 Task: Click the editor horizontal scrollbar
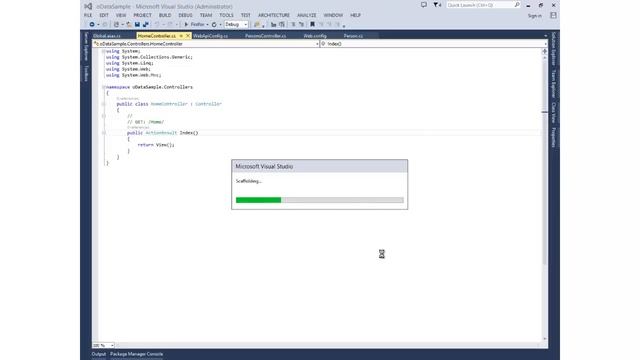pos(329,345)
